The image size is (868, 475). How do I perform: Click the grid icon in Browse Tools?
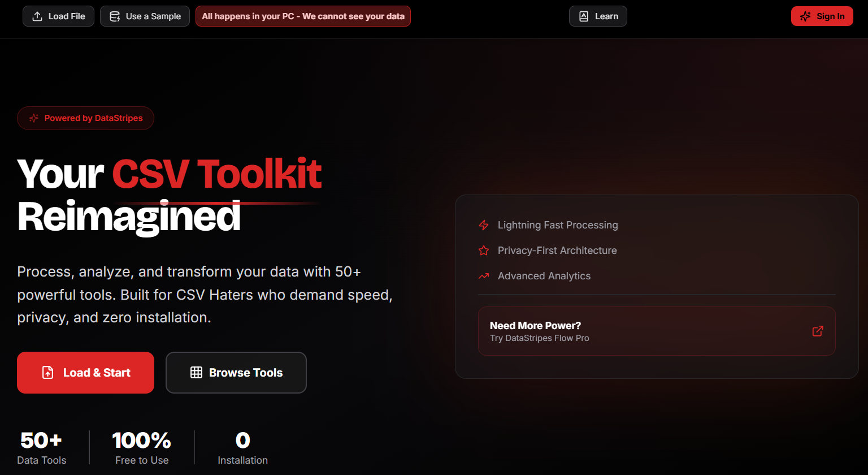(x=196, y=373)
